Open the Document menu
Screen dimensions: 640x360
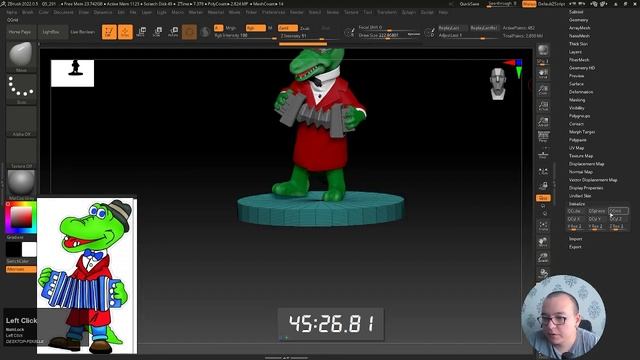tap(63, 12)
